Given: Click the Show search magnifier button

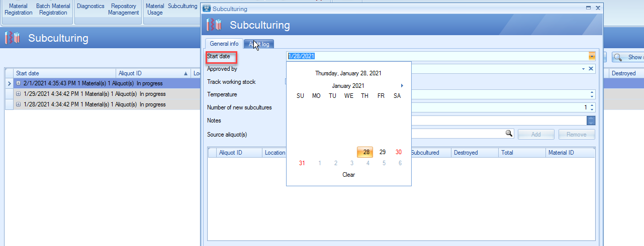Looking at the screenshot, I should [617, 57].
